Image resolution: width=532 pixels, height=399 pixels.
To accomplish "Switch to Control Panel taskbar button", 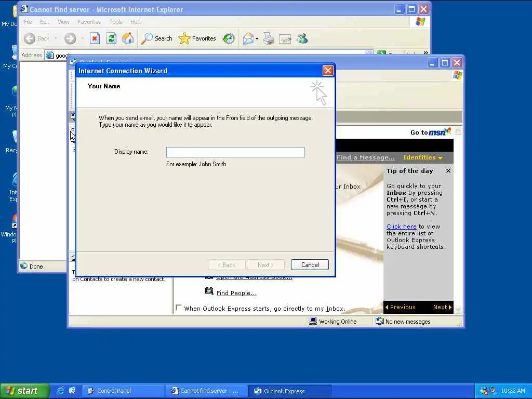I will coord(124,391).
